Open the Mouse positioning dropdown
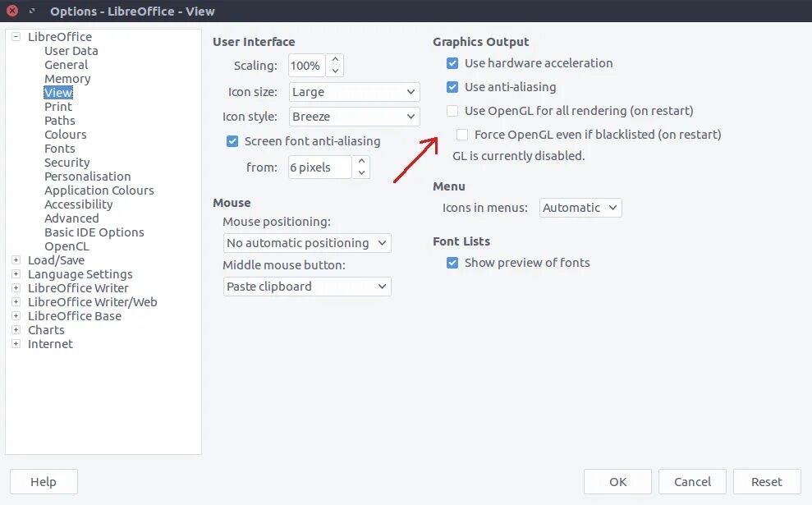The height and width of the screenshot is (505, 812). click(x=307, y=243)
